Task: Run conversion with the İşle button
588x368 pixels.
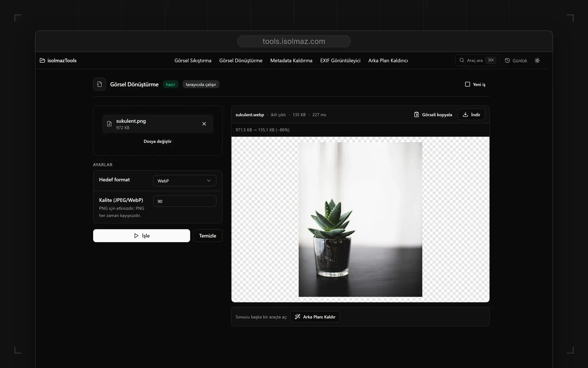Action: pos(141,236)
